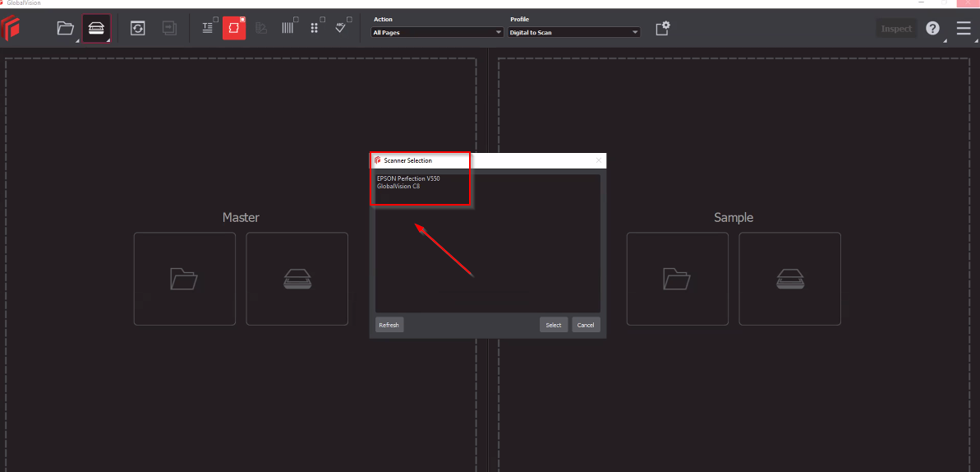Click the Master panel folder icon
The image size is (980, 472).
click(x=184, y=279)
